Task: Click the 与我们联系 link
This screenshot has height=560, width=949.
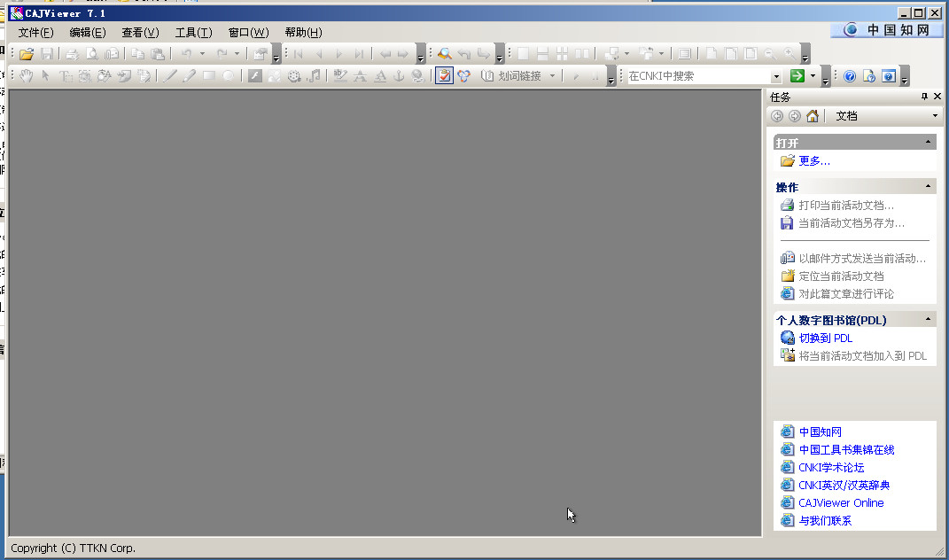Action: pyautogui.click(x=825, y=520)
